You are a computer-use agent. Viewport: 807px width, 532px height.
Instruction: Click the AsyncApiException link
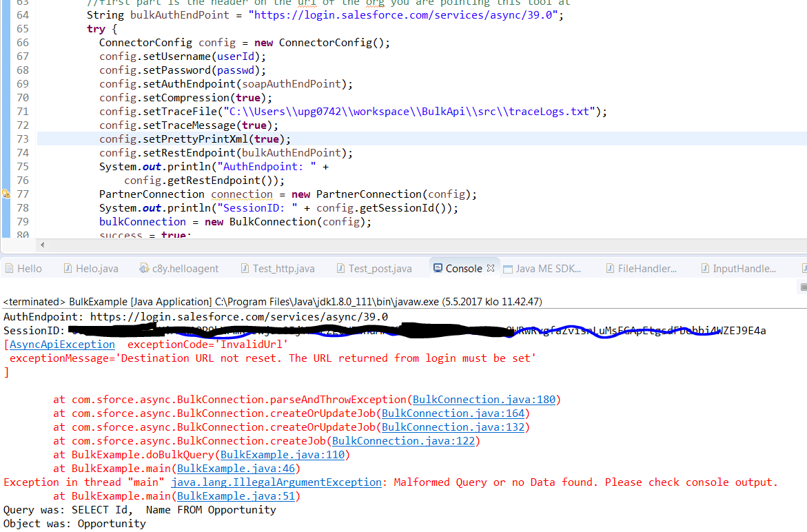point(62,344)
